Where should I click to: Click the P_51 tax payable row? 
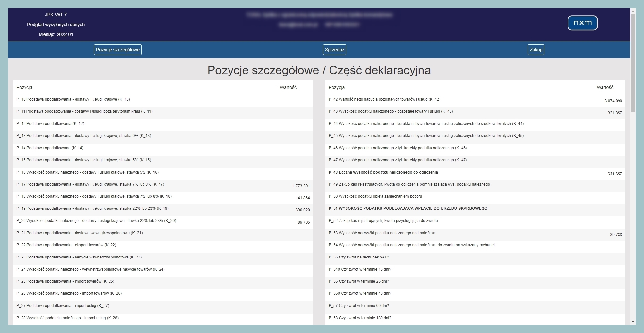[408, 208]
